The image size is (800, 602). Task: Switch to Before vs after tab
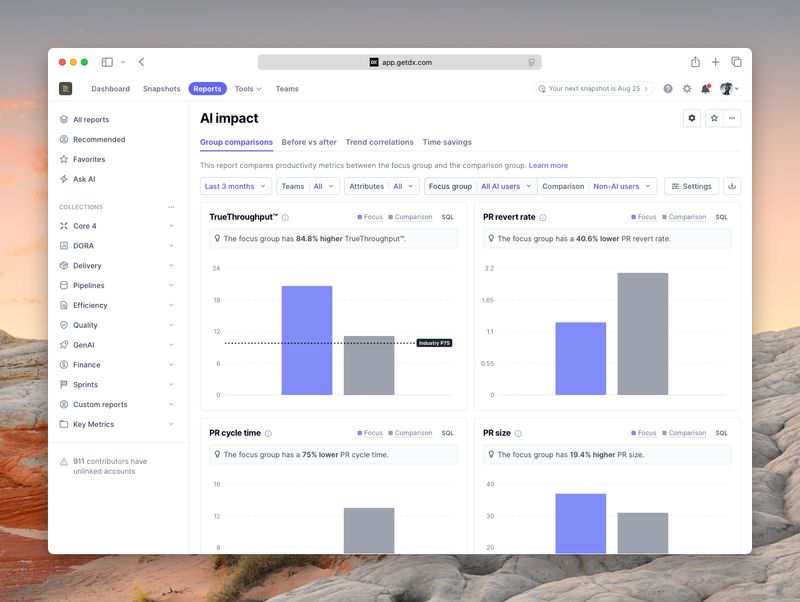click(x=309, y=142)
